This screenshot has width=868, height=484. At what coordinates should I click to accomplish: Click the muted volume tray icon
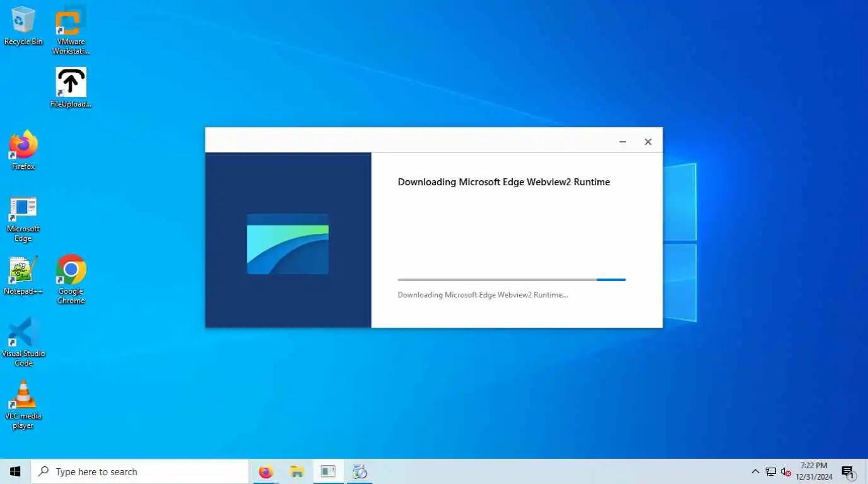pos(786,471)
